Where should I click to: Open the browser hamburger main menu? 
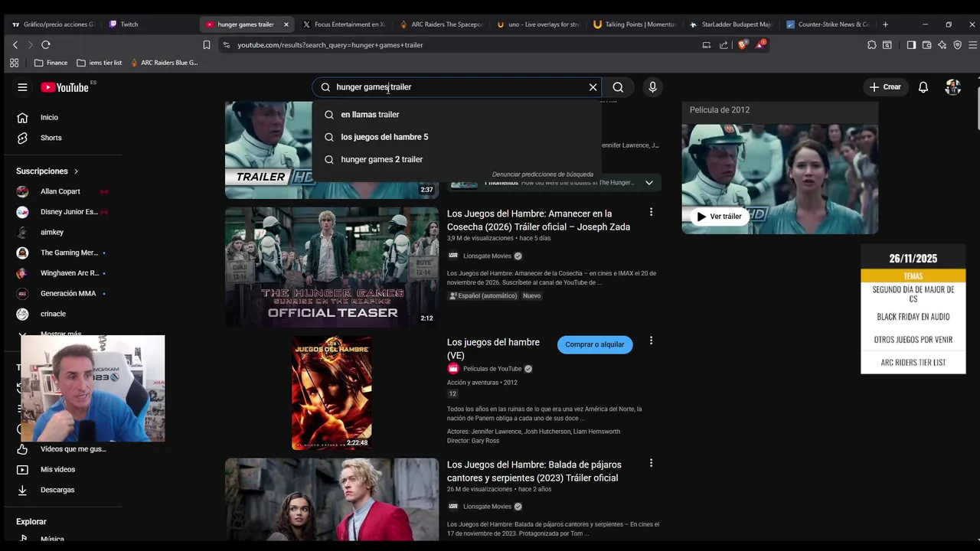(x=972, y=45)
